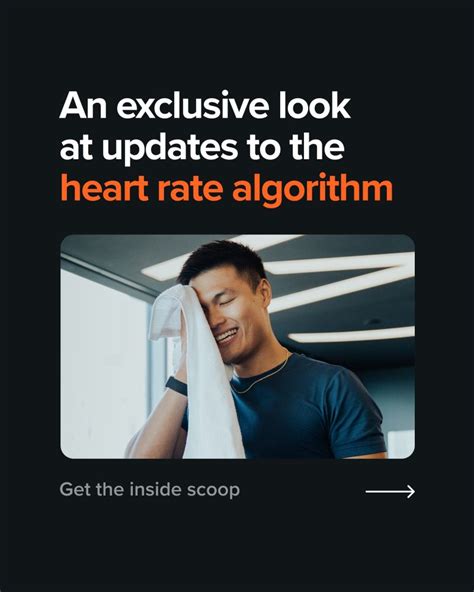
Task: Open the "Get the inside scoop" link
Action: click(x=150, y=490)
